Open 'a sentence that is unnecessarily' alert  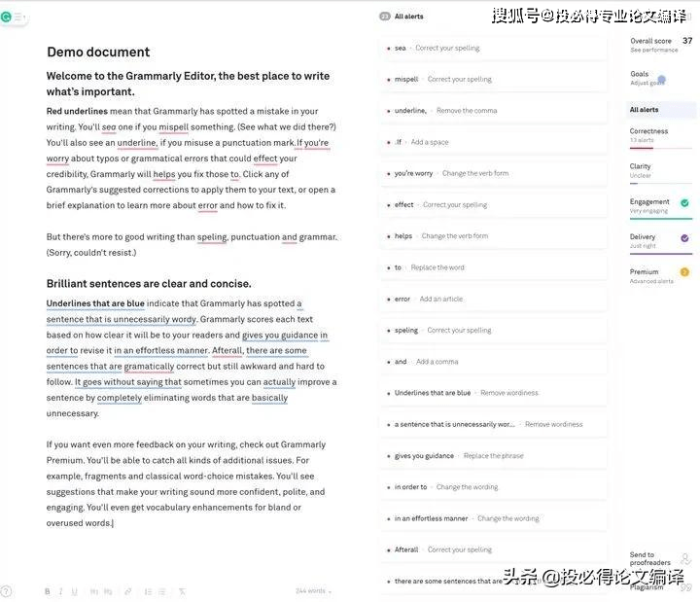click(x=494, y=424)
